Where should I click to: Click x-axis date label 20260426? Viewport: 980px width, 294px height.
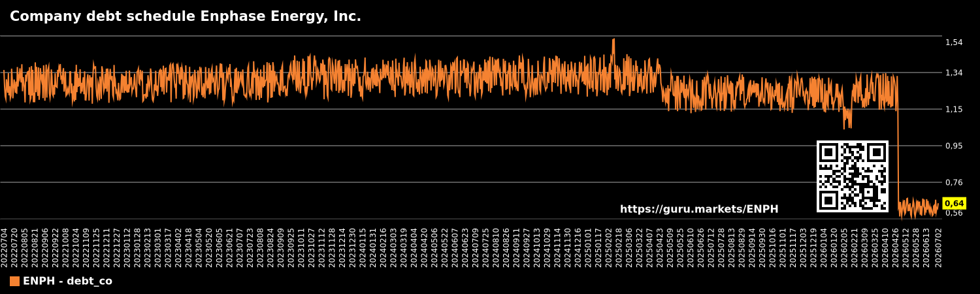pos(896,248)
